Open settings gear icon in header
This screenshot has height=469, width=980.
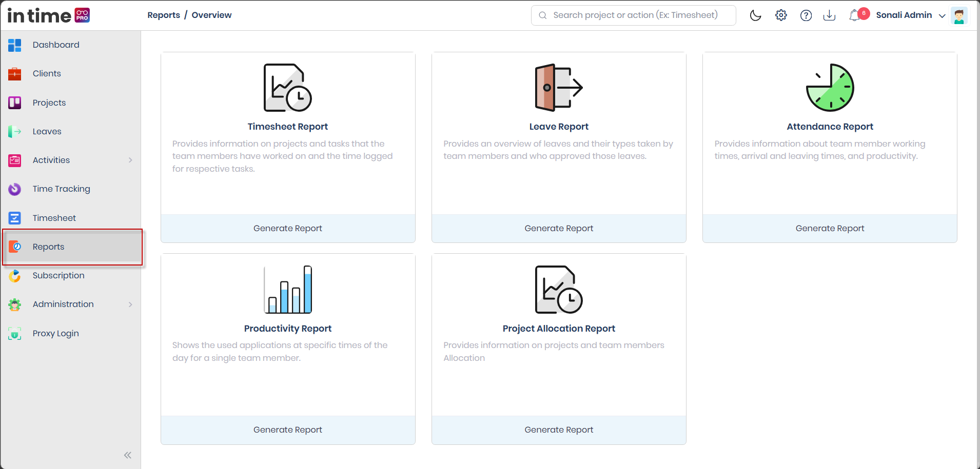[781, 15]
